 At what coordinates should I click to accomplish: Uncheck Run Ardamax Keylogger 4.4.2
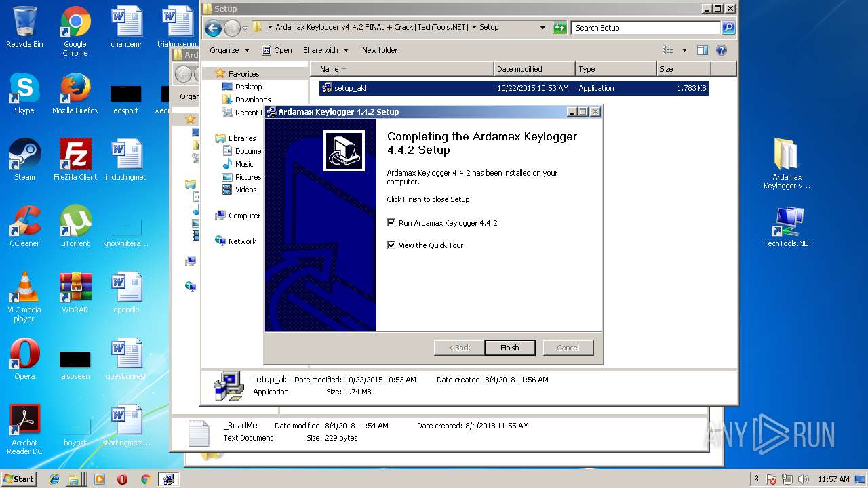(x=391, y=222)
